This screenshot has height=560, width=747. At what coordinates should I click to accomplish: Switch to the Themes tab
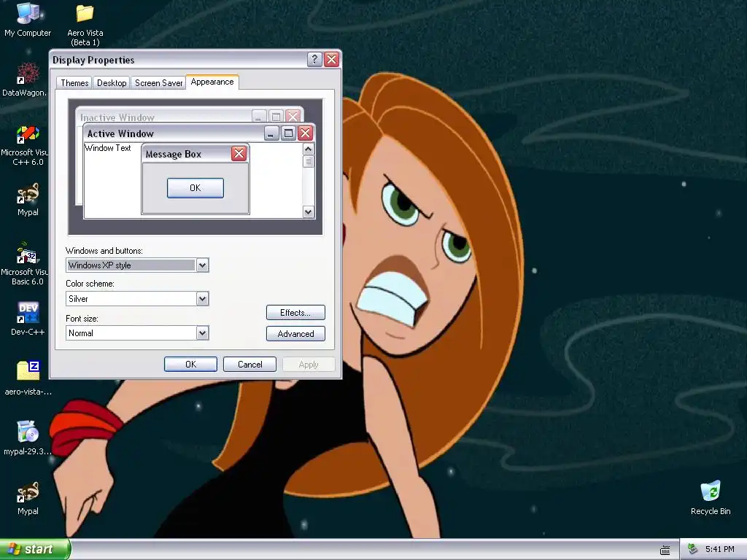click(74, 83)
